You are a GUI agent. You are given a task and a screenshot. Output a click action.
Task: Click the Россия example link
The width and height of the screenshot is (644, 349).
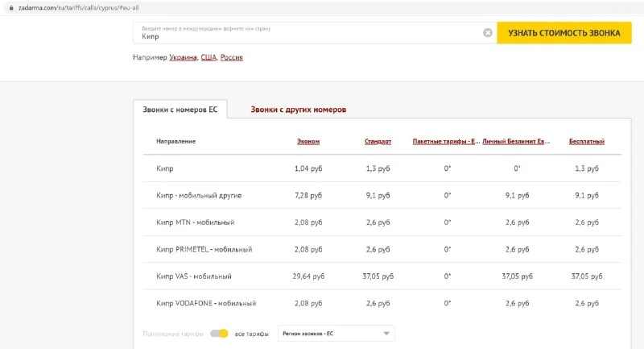[x=232, y=58]
